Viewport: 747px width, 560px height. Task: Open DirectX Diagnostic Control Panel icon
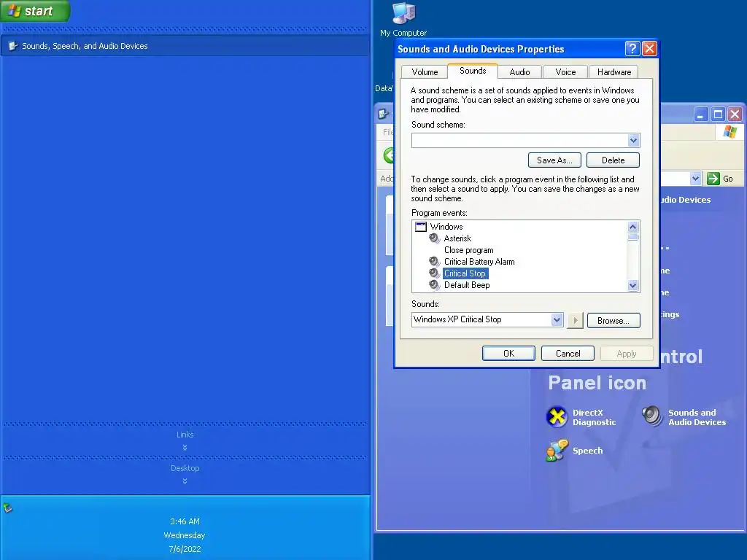coord(581,417)
